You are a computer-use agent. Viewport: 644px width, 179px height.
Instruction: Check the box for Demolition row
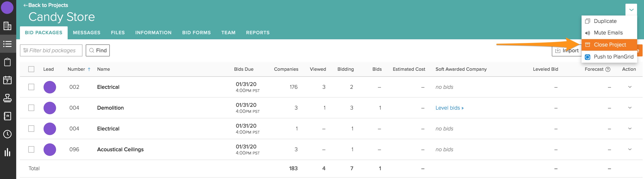click(x=31, y=108)
